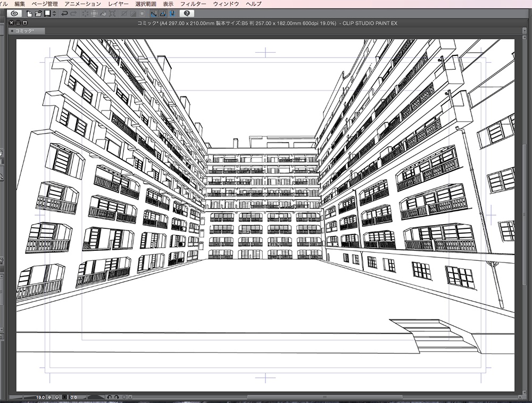Screen dimensions: 532x403
Task: Click the Clear (delete) toolbar icon
Action: coord(85,14)
